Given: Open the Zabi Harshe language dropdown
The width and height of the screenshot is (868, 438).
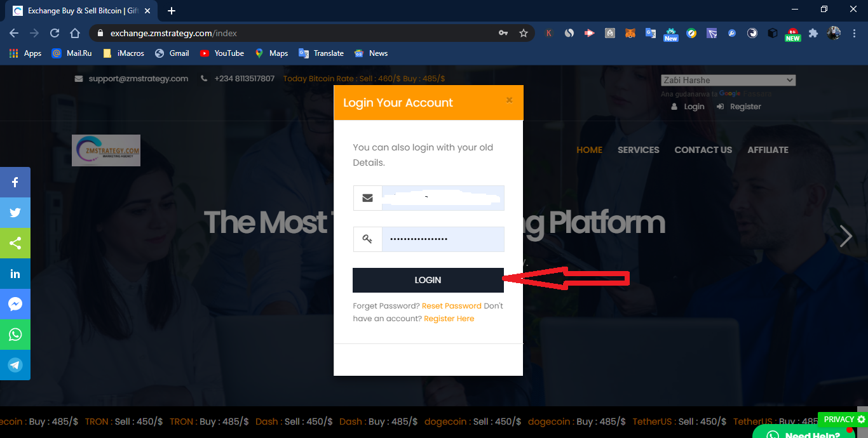Looking at the screenshot, I should [728, 80].
